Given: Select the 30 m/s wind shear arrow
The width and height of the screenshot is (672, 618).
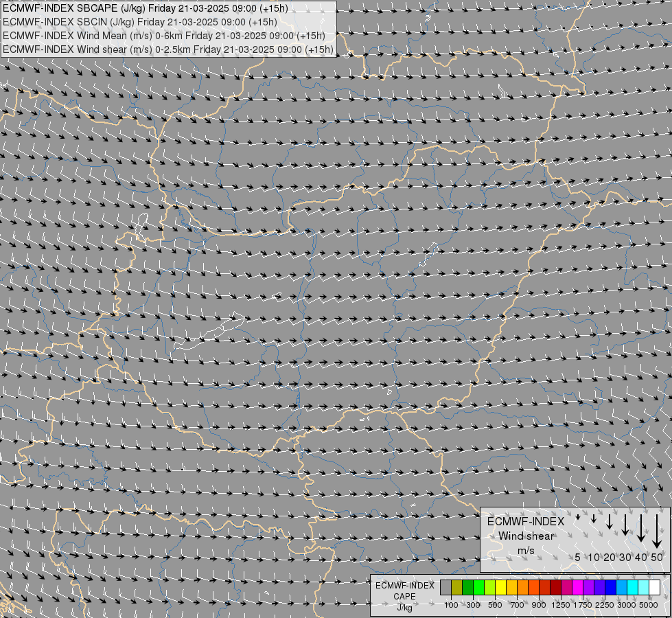Looking at the screenshot, I should pyautogui.click(x=625, y=525).
